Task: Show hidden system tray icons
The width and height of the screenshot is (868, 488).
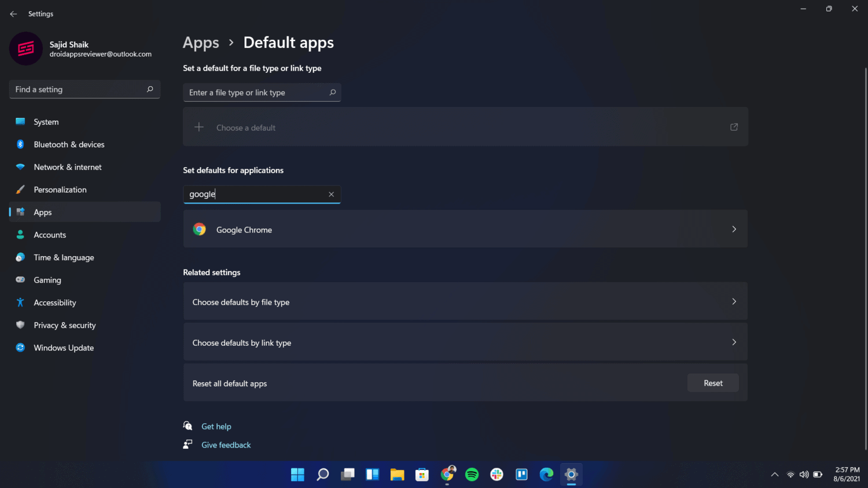Action: coord(775,475)
